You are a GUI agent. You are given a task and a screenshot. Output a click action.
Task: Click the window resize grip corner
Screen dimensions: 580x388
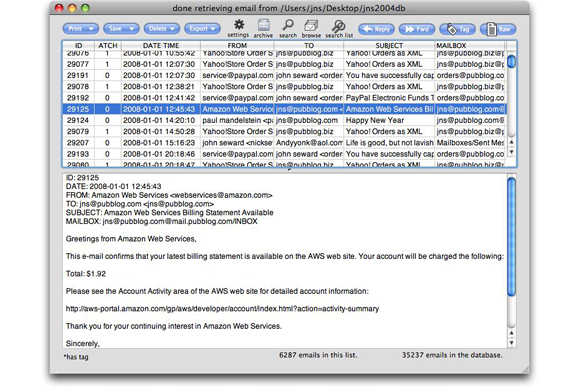click(x=525, y=370)
